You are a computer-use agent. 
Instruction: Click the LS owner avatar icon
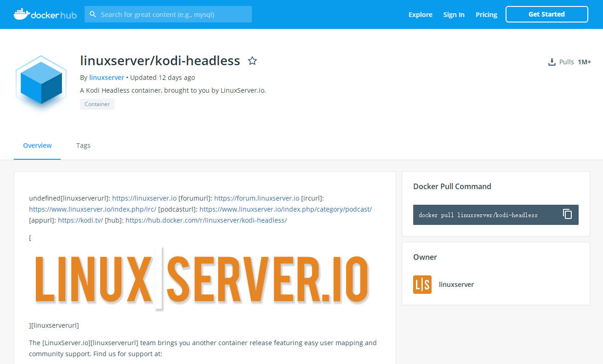(x=422, y=285)
